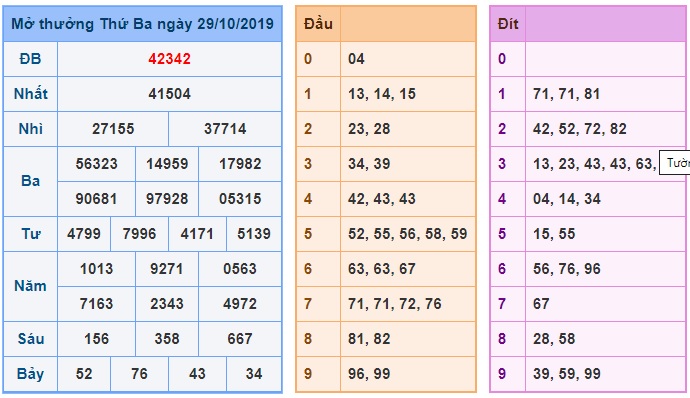The width and height of the screenshot is (690, 398).
Task: Click Đít row values '15, 55'
Action: (554, 234)
